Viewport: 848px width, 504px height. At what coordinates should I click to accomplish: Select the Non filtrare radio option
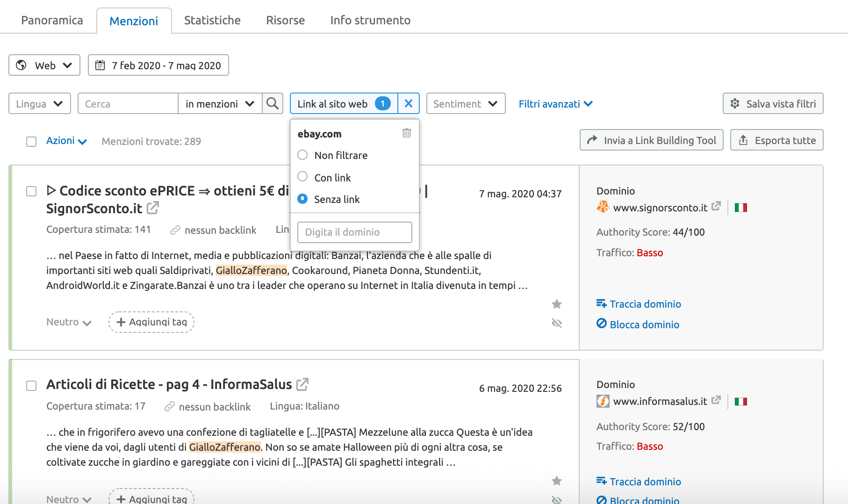tap(302, 155)
